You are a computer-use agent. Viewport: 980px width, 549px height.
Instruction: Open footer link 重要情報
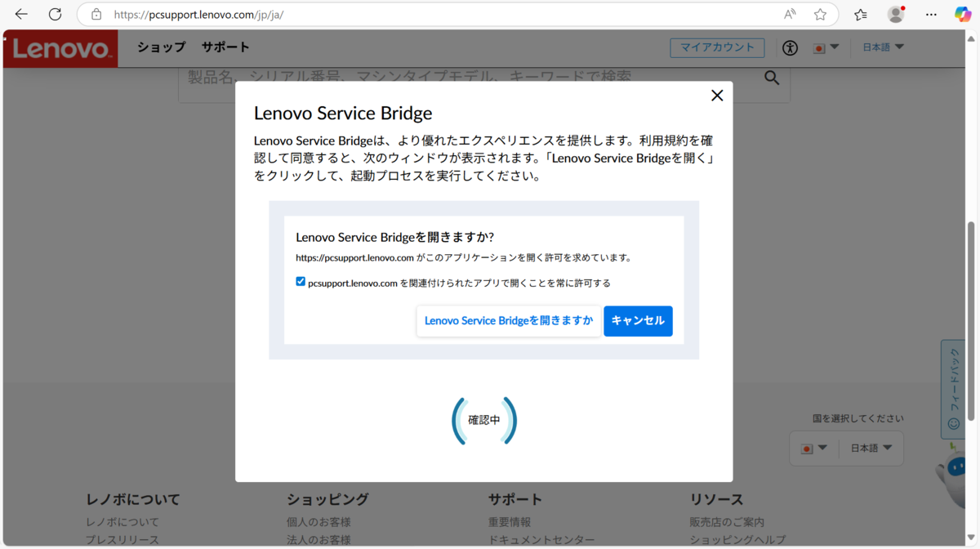(x=510, y=522)
